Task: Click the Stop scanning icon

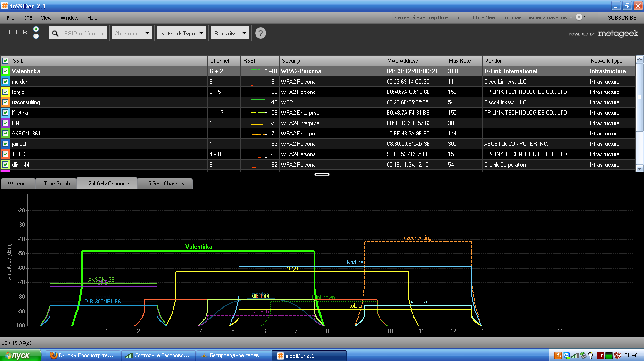Action: click(x=578, y=17)
